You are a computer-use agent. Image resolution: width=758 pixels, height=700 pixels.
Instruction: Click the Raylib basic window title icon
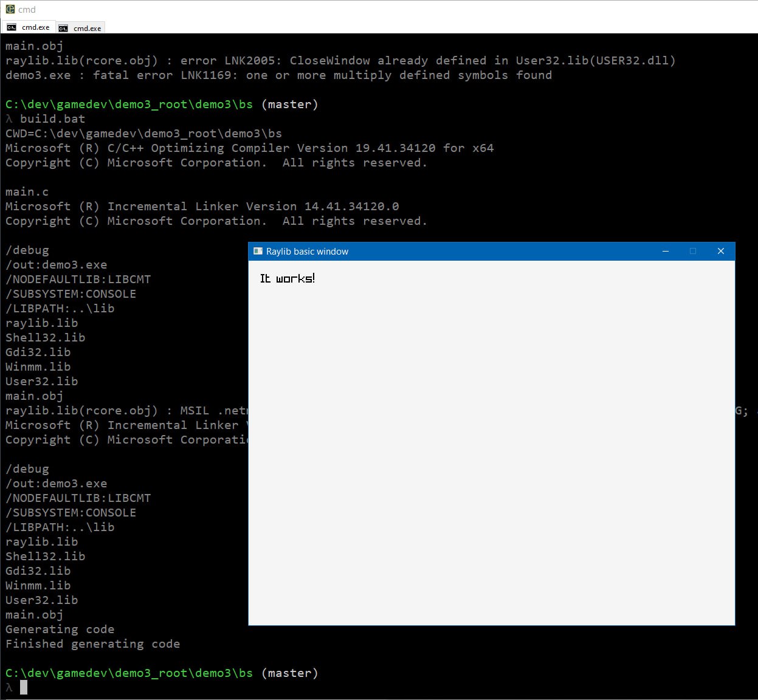258,251
